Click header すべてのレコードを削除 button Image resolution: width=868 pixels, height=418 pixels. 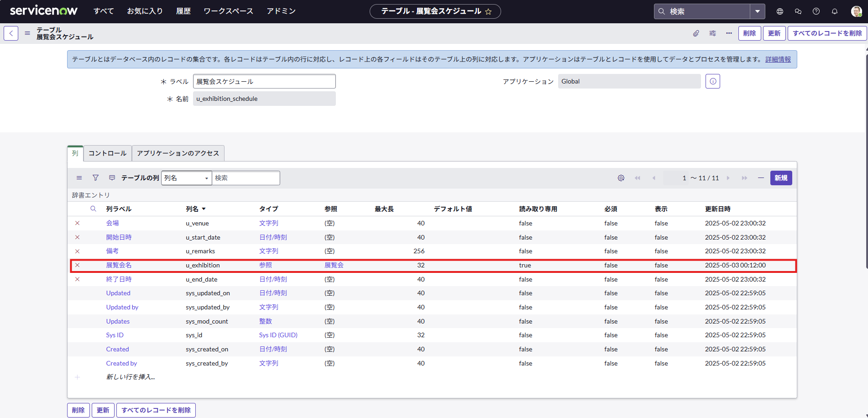coord(827,33)
